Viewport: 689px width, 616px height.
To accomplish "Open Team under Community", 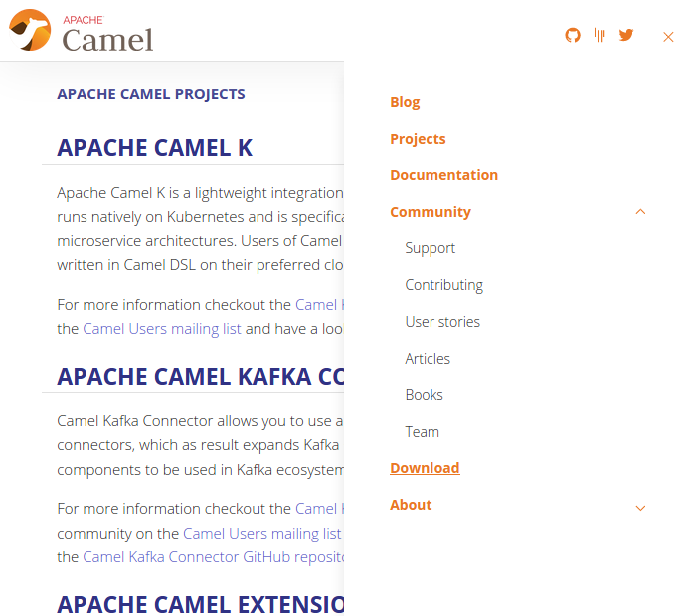I will [x=422, y=432].
